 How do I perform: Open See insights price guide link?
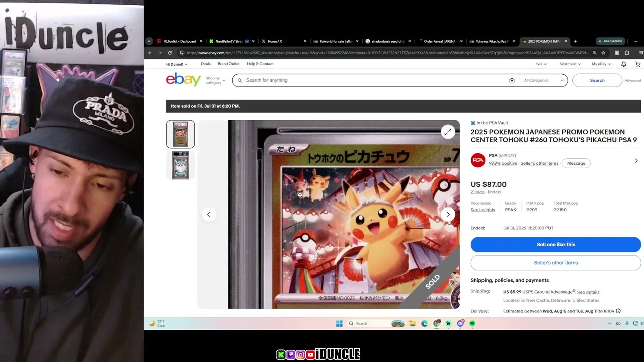click(x=483, y=210)
